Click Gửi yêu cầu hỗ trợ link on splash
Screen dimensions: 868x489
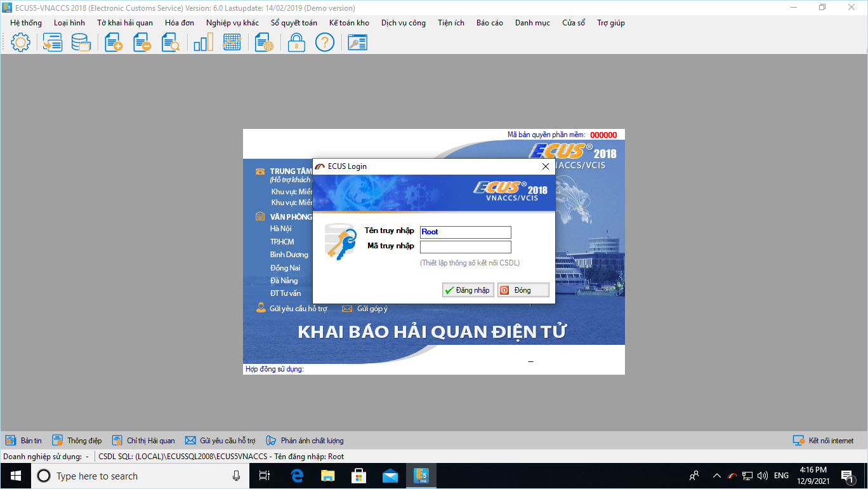coord(292,309)
